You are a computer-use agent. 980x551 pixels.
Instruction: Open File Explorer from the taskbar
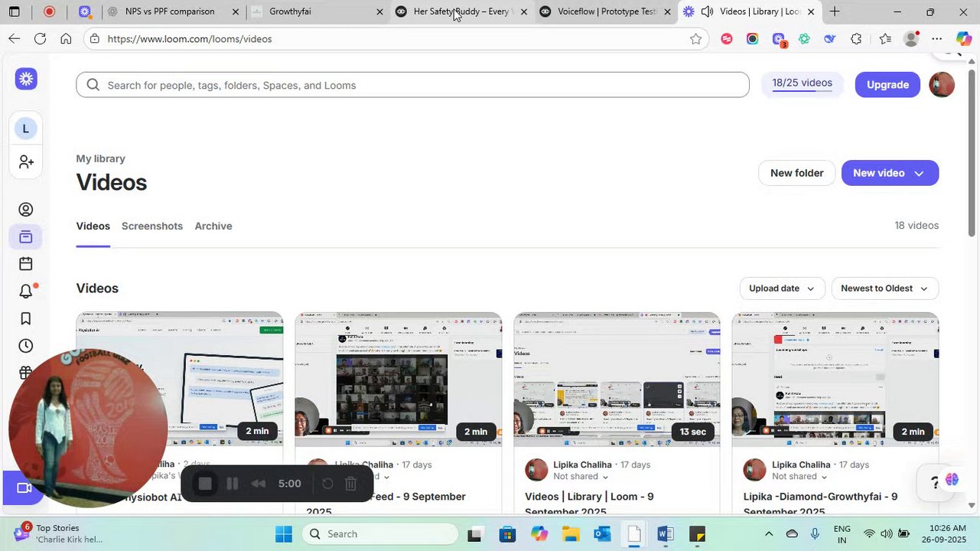(571, 534)
